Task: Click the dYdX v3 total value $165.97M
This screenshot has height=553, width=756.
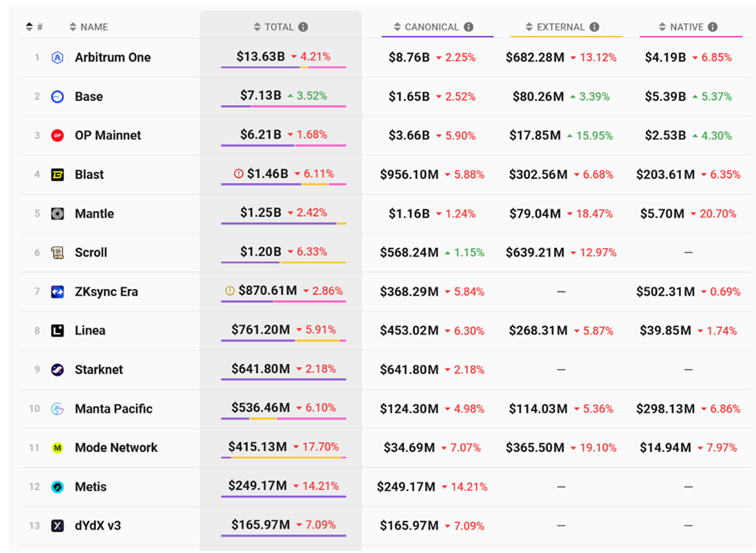Action: tap(260, 525)
